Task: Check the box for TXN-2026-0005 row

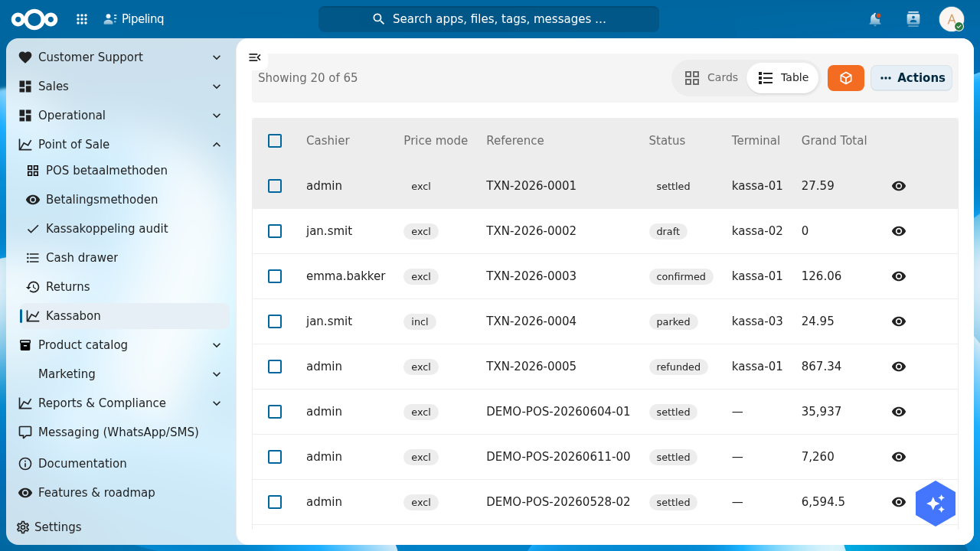Action: pos(275,367)
